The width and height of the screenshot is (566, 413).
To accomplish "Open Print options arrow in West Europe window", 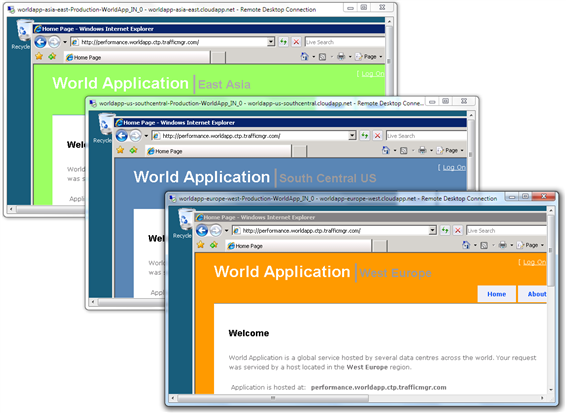I will tap(511, 245).
